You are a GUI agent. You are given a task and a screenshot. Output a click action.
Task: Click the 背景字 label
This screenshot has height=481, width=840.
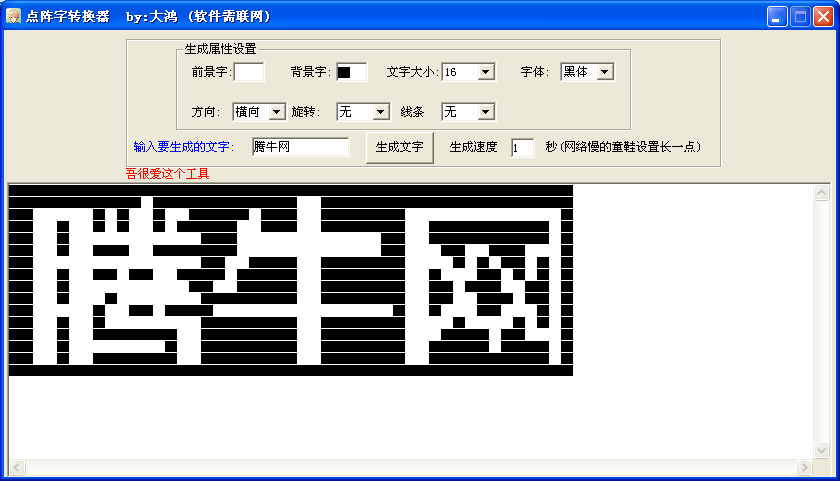312,72
